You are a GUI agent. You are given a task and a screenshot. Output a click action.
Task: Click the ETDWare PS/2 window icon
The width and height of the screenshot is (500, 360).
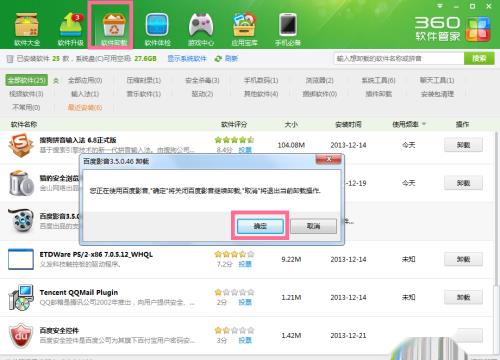point(21,259)
